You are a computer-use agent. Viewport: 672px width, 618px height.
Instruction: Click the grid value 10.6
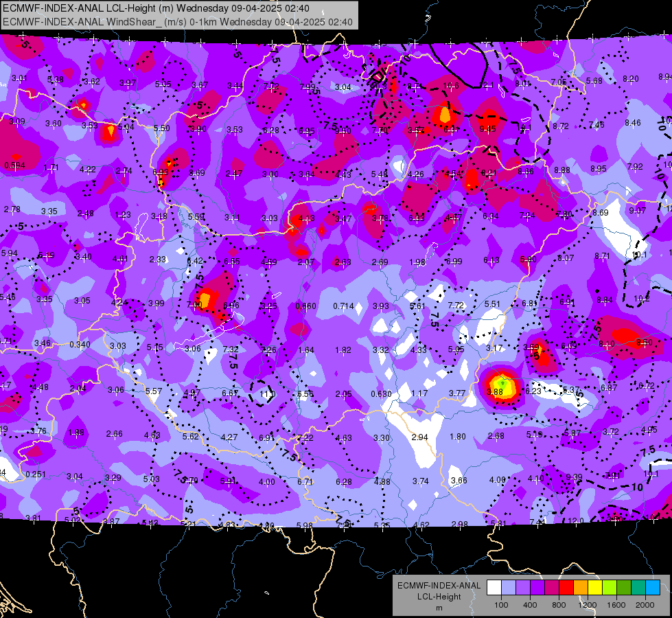[450, 86]
